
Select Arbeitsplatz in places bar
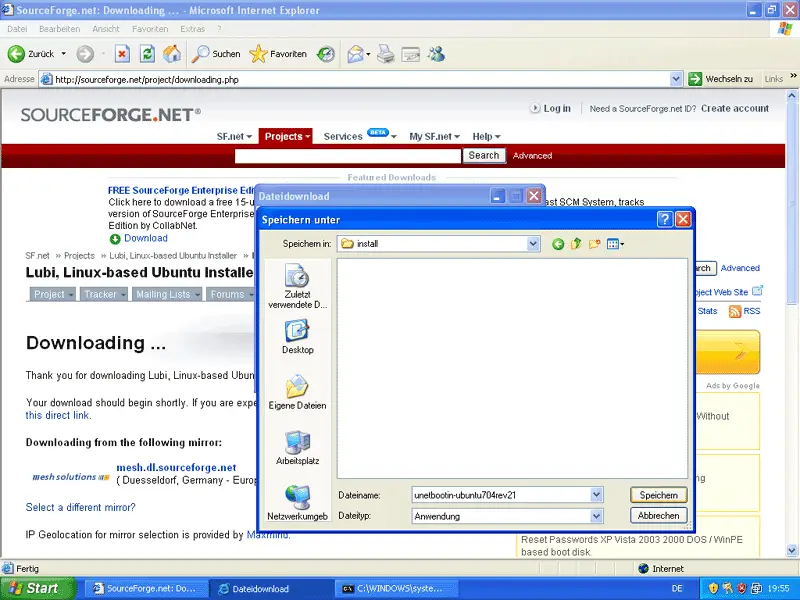pyautogui.click(x=297, y=447)
